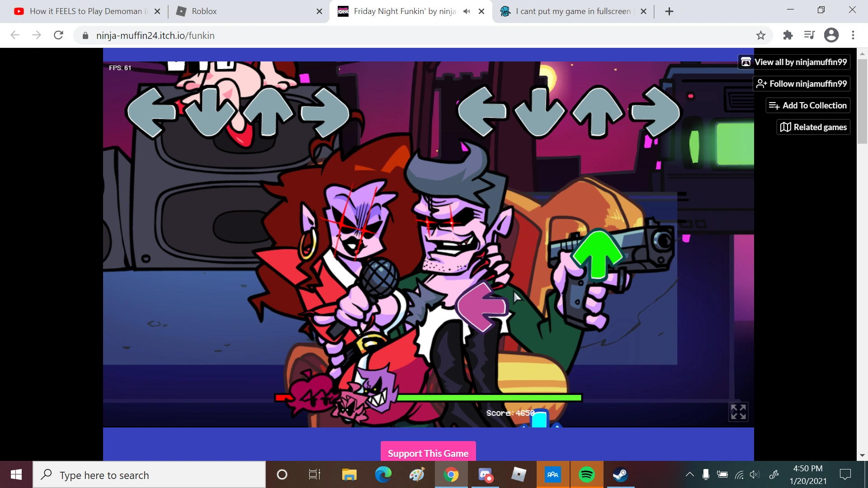
Task: Open the Windows notification center
Action: pos(845,475)
